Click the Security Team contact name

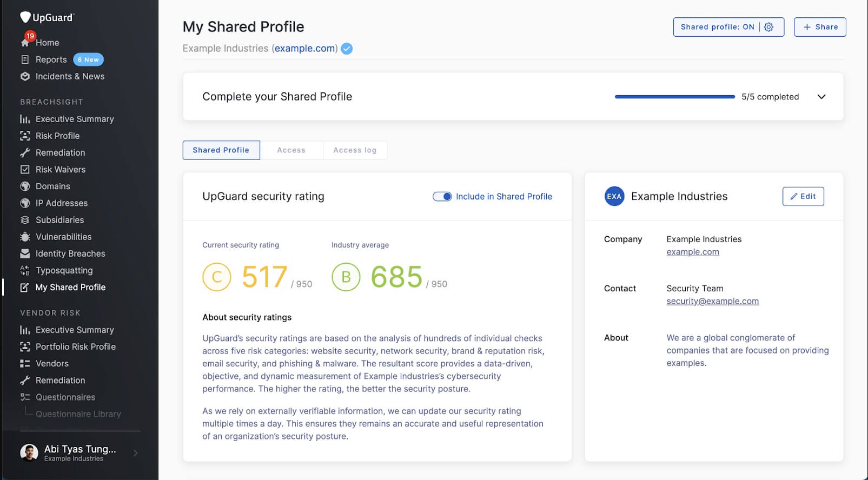695,289
